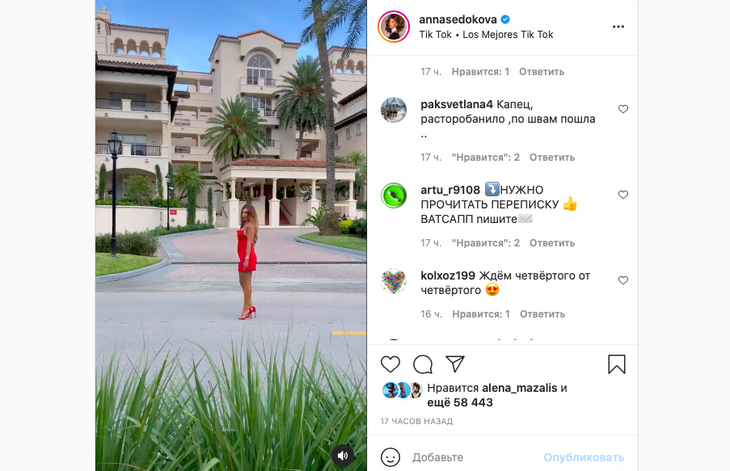Reply to kolxoz199's comment via Ответить

542,314
